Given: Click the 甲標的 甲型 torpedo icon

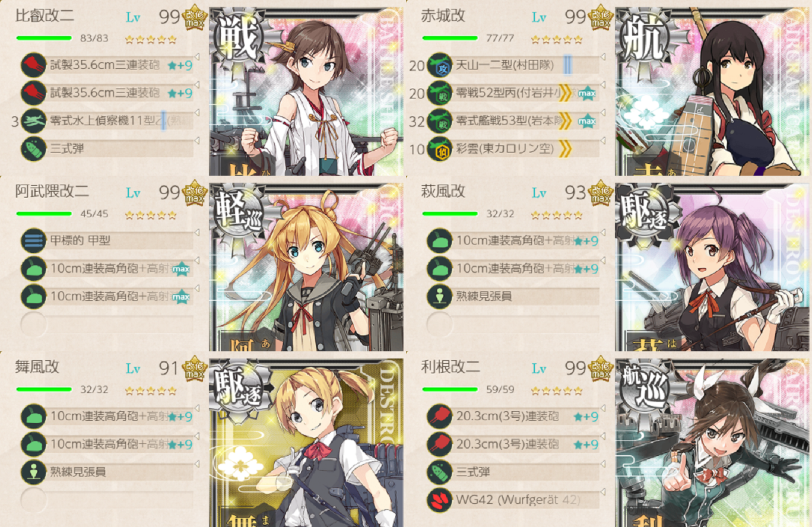Looking at the screenshot, I should click(x=33, y=240).
